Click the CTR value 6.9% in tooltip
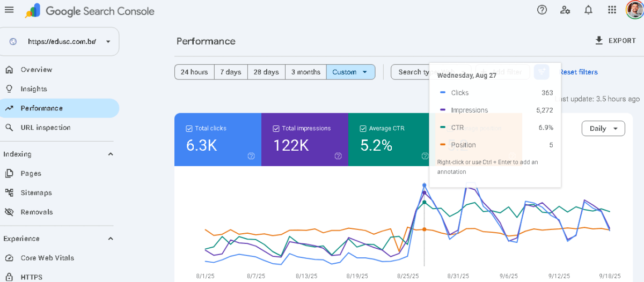The width and height of the screenshot is (644, 282). pyautogui.click(x=546, y=128)
